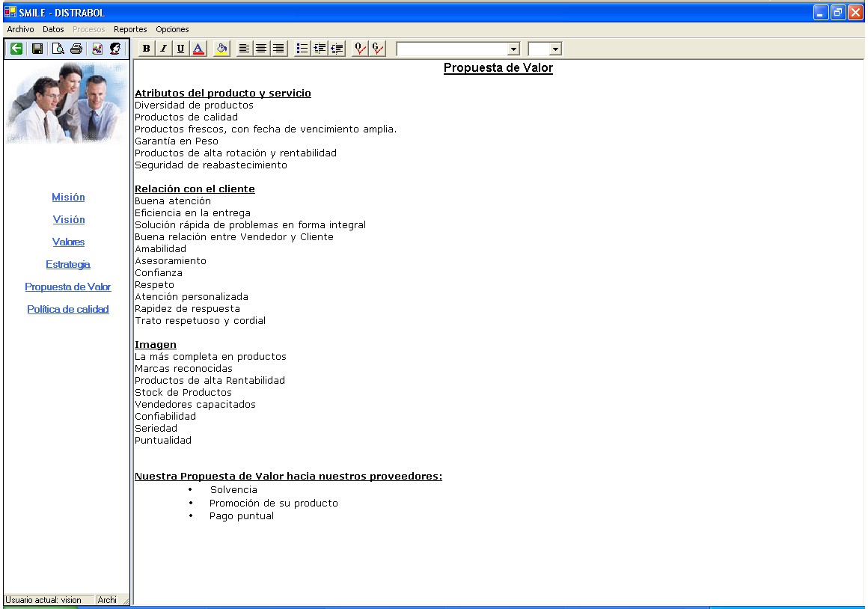Click the people photo in the sidebar

[x=67, y=102]
